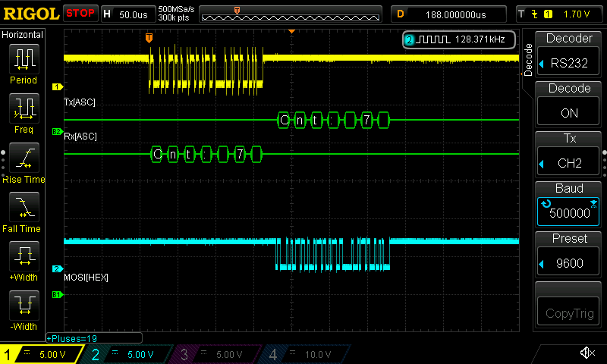This screenshot has width=607, height=364.
Task: Select the -Width measurement icon
Action: point(23,306)
